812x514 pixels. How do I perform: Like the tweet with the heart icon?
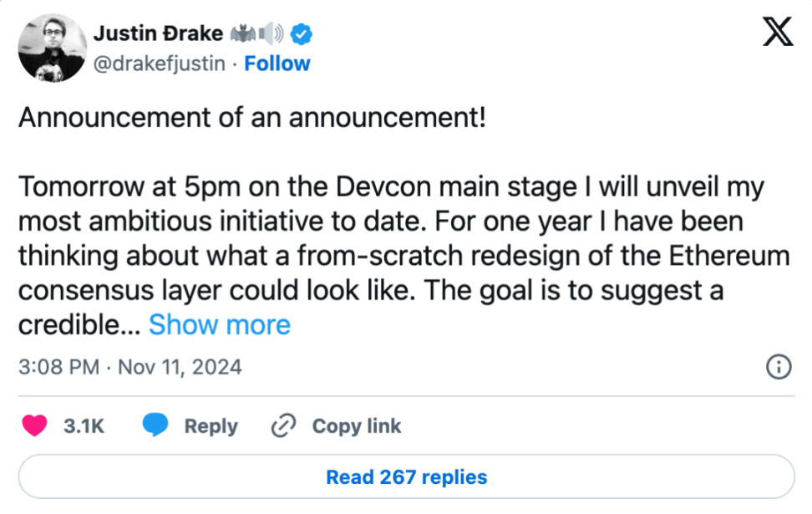pos(35,426)
